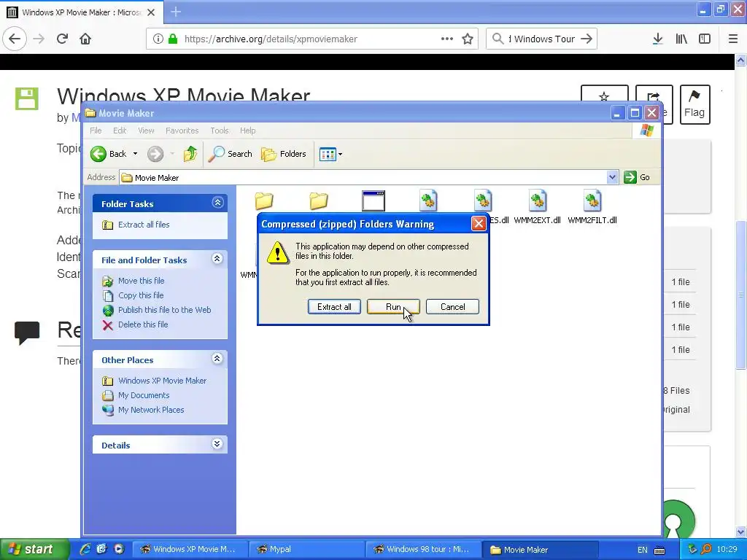Toggle browser sidebar icon

(705, 39)
